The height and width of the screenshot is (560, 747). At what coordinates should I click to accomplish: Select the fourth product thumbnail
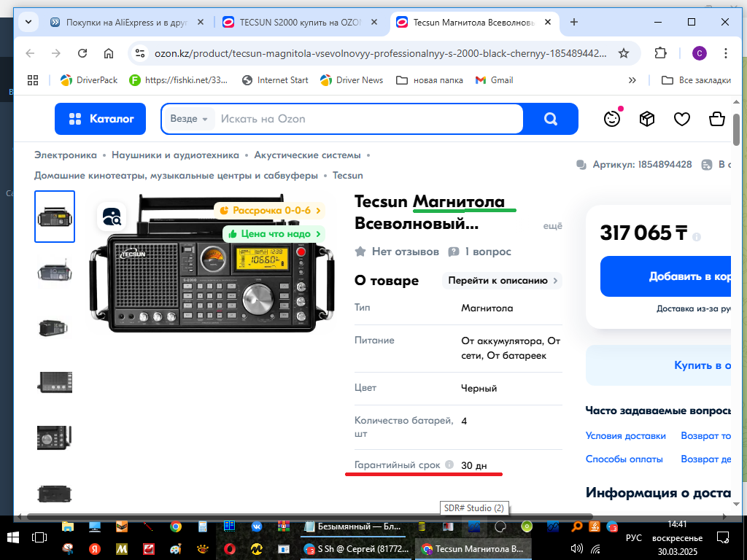point(55,382)
